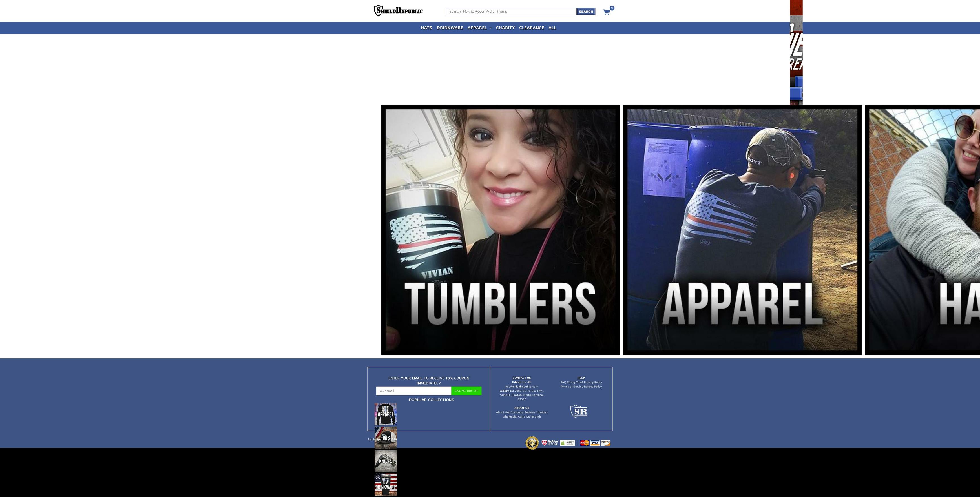This screenshot has width=980, height=497.
Task: Click the 7868 US 70 Bus Hwy address
Action: [x=529, y=391]
